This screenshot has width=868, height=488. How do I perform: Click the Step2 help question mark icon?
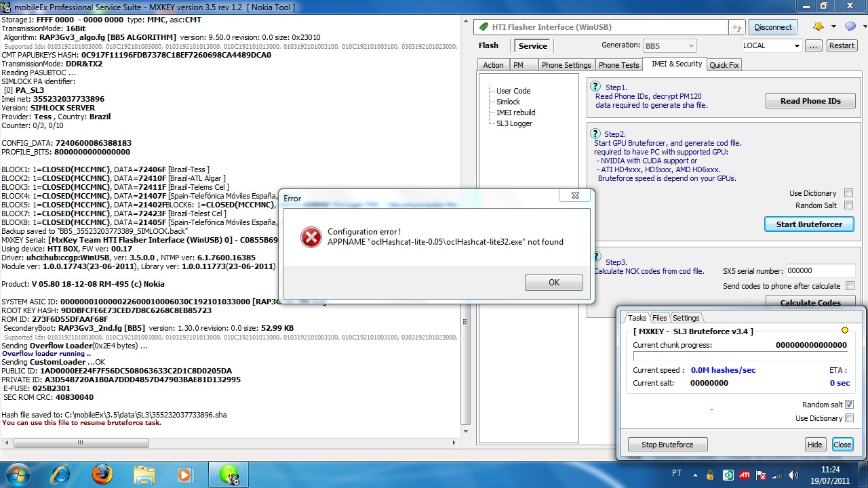[595, 134]
